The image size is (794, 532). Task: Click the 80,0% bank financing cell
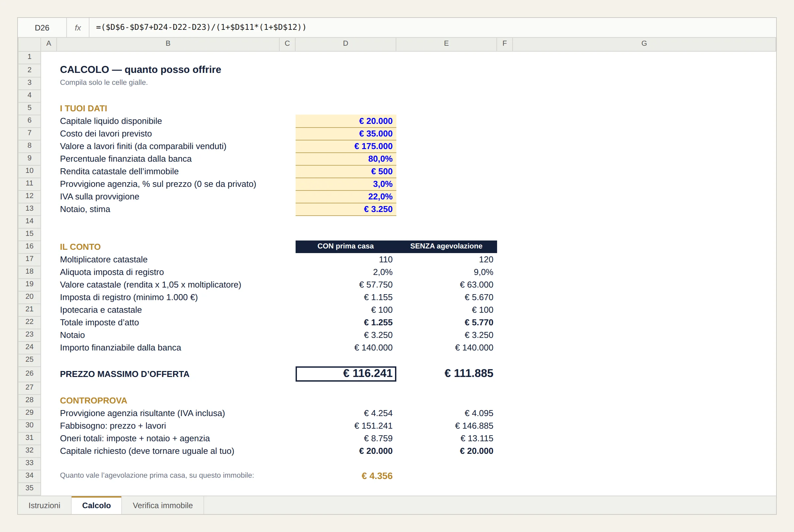pyautogui.click(x=346, y=159)
